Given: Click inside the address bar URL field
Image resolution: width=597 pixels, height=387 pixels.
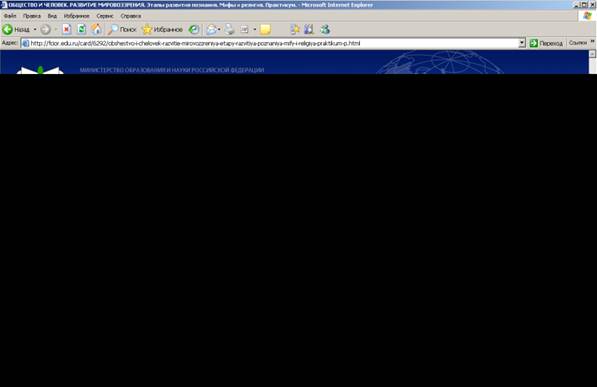Looking at the screenshot, I should coord(273,43).
